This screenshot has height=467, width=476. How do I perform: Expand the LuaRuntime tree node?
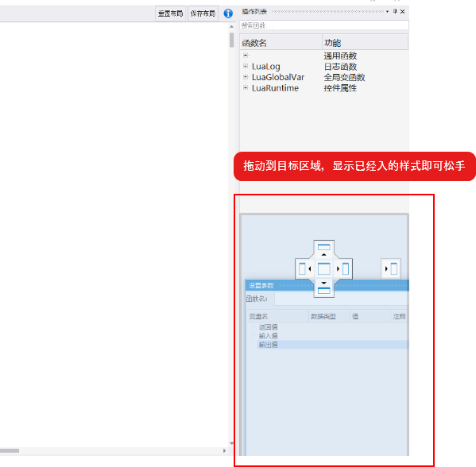[x=246, y=87]
